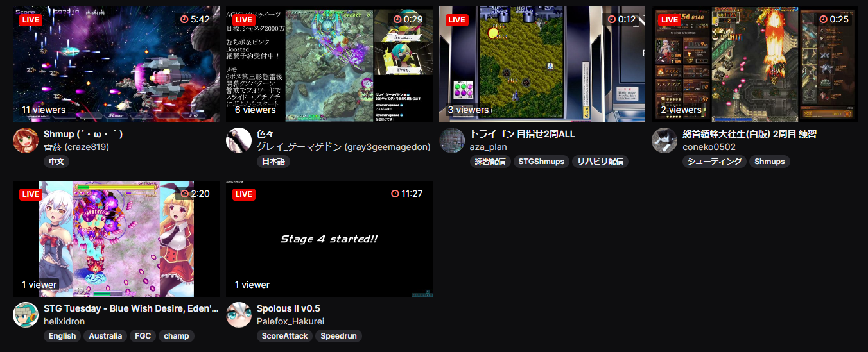This screenshot has width=868, height=352.
Task: Click '1 viewer' on Spolous II stream
Action: click(x=252, y=285)
